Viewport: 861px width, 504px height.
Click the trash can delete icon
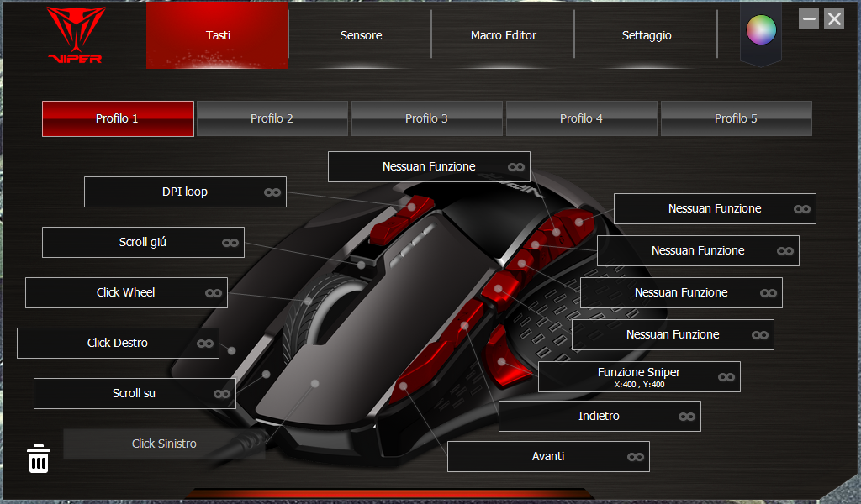pyautogui.click(x=39, y=459)
